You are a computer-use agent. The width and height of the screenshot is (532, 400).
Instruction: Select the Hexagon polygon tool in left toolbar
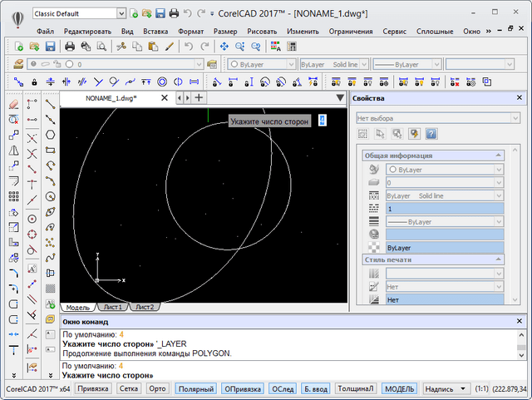pyautogui.click(x=51, y=134)
